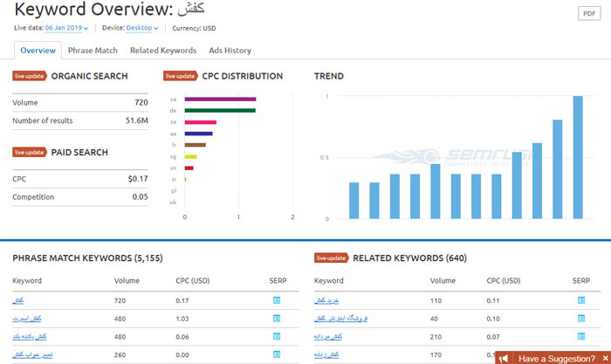Open phrase match keyword link with CPC 0.06

tap(29, 336)
